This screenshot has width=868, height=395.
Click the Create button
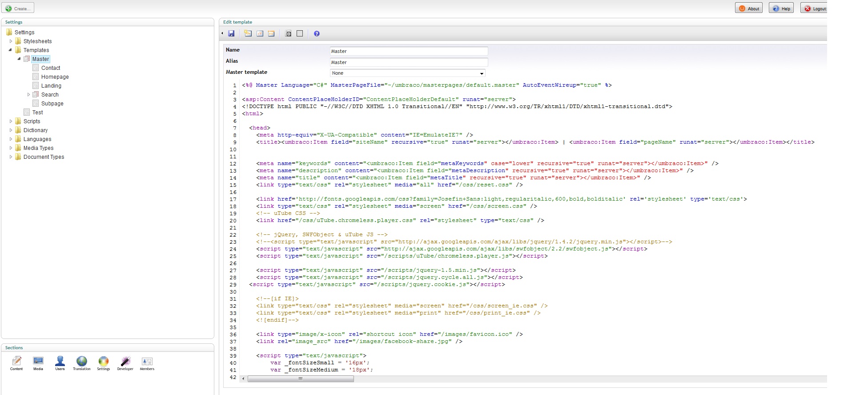(18, 8)
